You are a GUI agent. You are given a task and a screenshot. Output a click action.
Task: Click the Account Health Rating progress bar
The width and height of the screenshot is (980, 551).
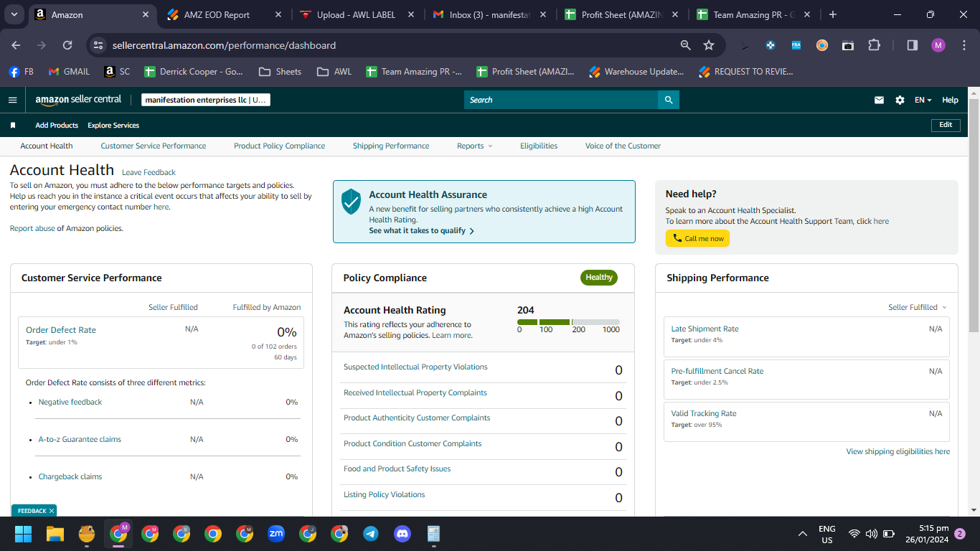pos(568,322)
